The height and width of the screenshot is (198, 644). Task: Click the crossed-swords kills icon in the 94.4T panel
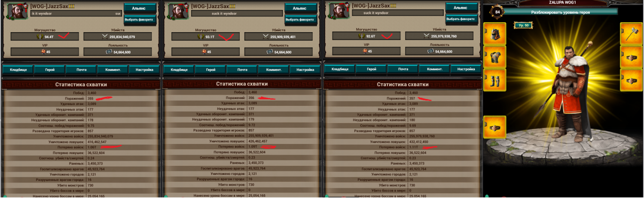(x=105, y=37)
